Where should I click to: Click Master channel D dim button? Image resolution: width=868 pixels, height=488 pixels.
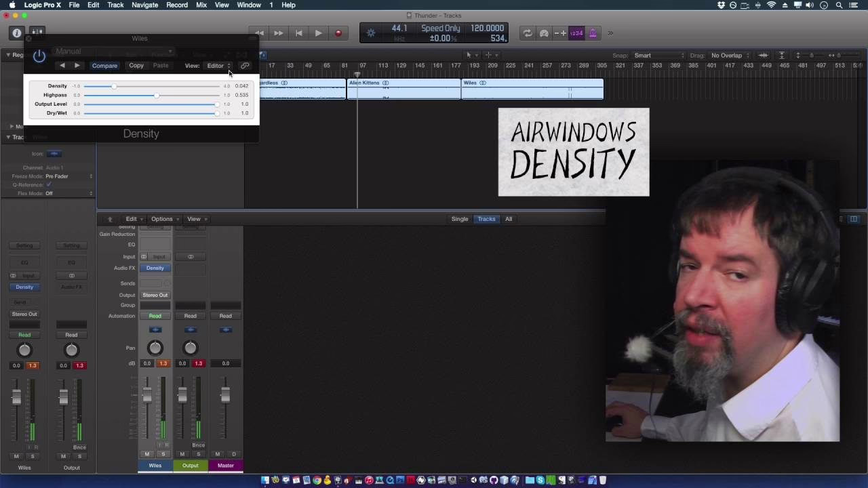[234, 454]
